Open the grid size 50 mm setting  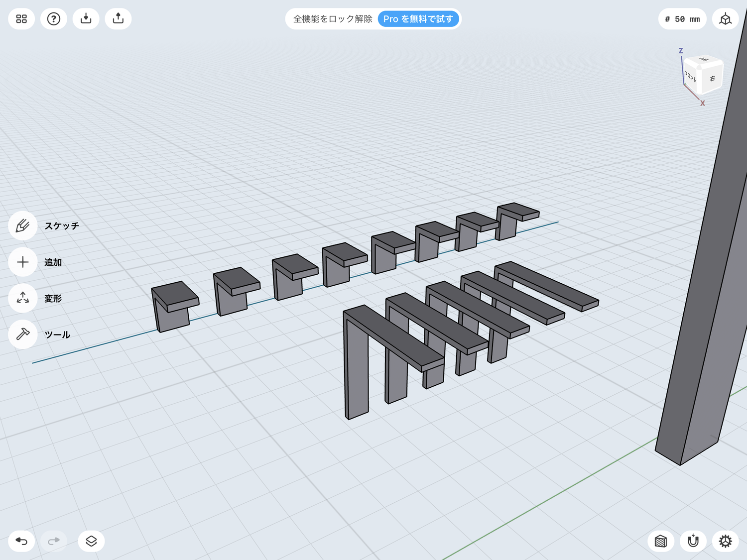(682, 19)
